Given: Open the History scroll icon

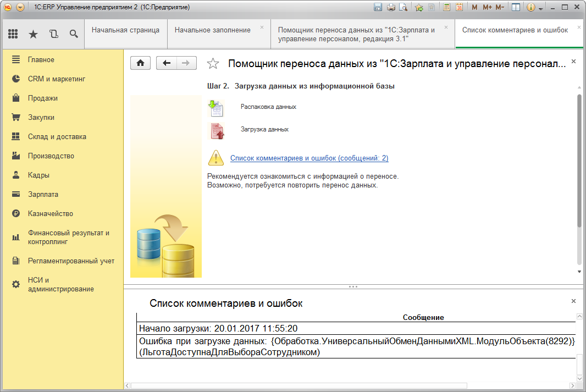Looking at the screenshot, I should 53,34.
